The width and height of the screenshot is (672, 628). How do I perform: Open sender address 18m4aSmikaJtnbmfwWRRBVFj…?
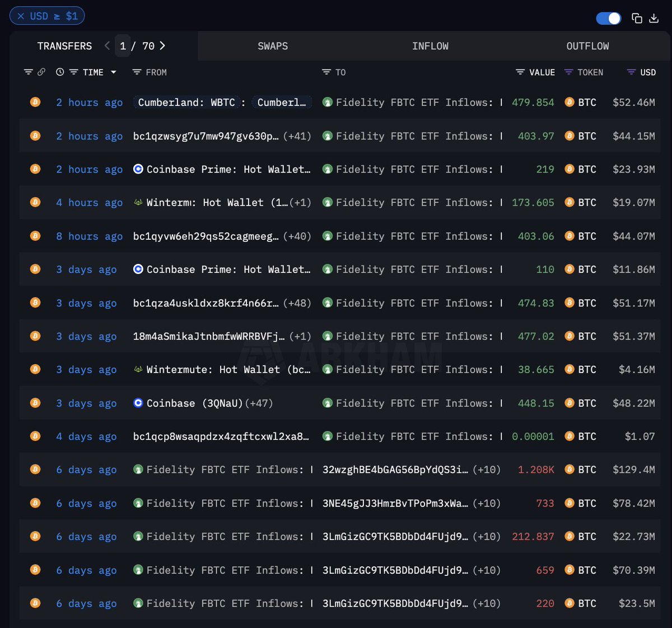tap(208, 336)
